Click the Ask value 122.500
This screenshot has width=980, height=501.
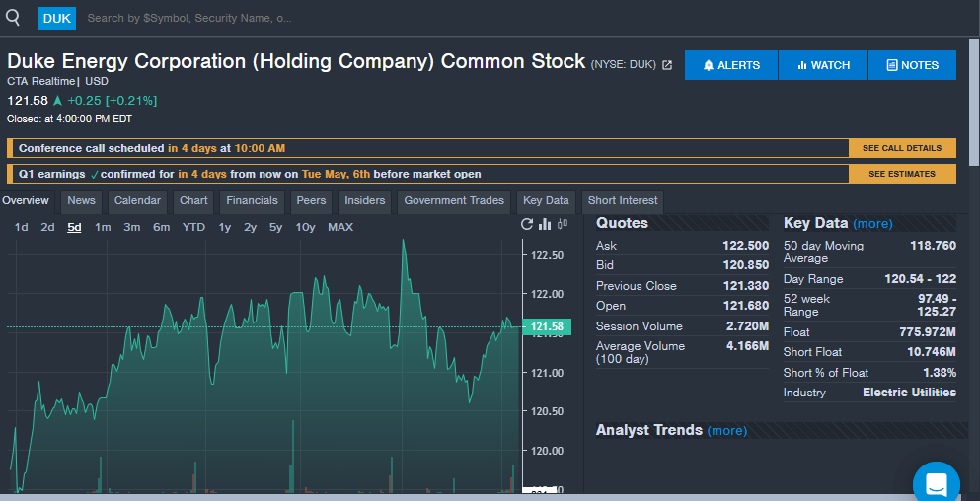click(x=746, y=246)
